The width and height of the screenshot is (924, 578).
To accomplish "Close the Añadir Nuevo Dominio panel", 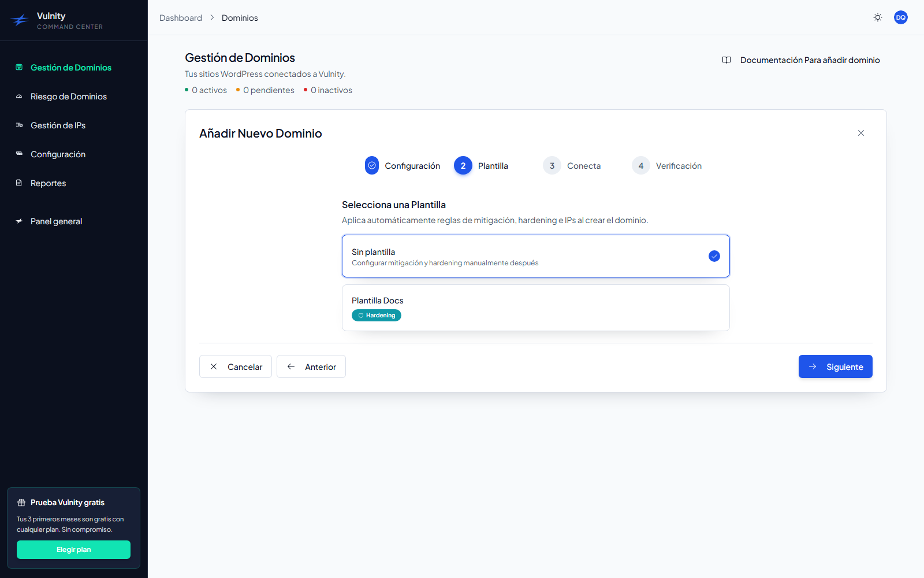I will [861, 133].
